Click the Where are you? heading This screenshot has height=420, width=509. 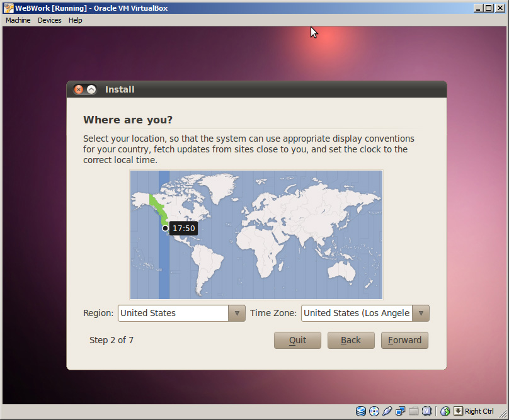tap(128, 120)
